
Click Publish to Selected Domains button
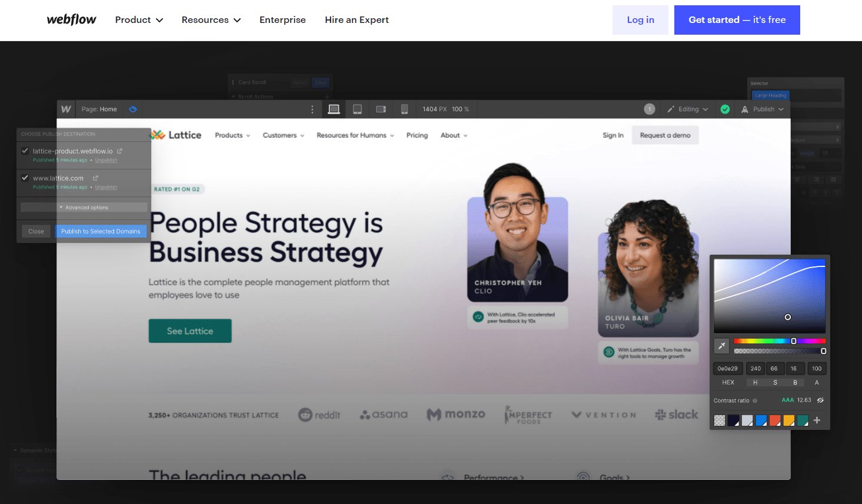pyautogui.click(x=101, y=231)
